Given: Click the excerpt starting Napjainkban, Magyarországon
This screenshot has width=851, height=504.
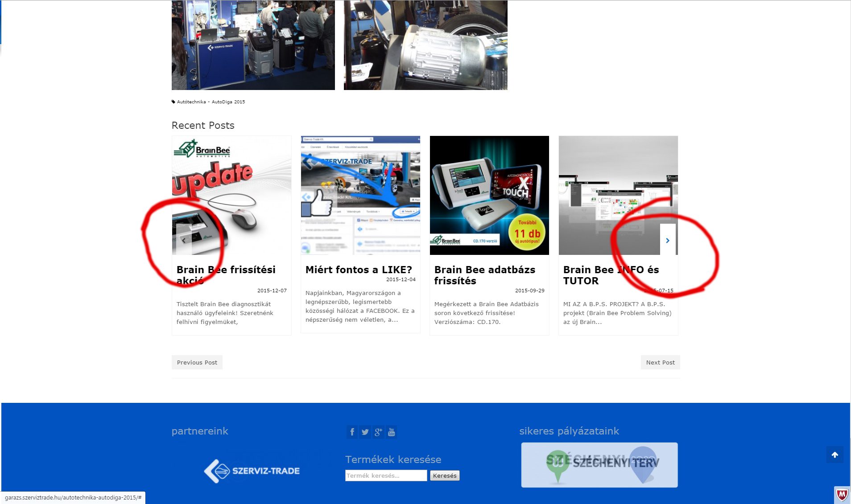Looking at the screenshot, I should tap(360, 306).
